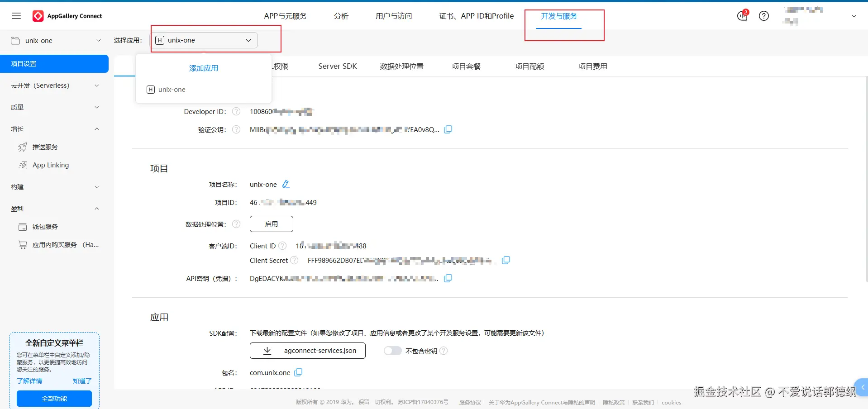Viewport: 868px width, 409px height.
Task: Click the help icon next to Developer ID
Action: (236, 111)
